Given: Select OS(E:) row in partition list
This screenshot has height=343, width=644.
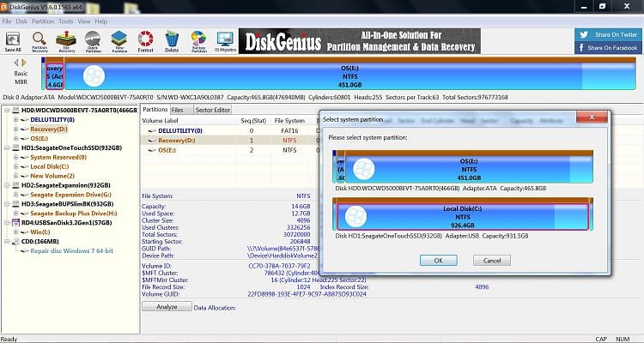Looking at the screenshot, I should [x=167, y=150].
